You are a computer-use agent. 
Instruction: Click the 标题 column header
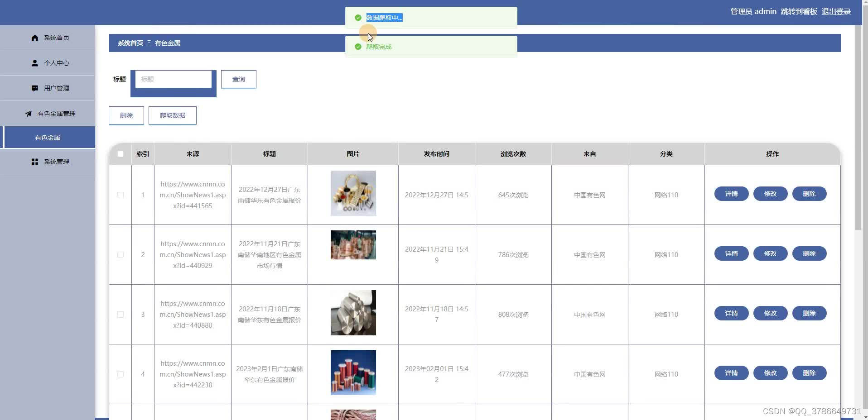pos(270,154)
